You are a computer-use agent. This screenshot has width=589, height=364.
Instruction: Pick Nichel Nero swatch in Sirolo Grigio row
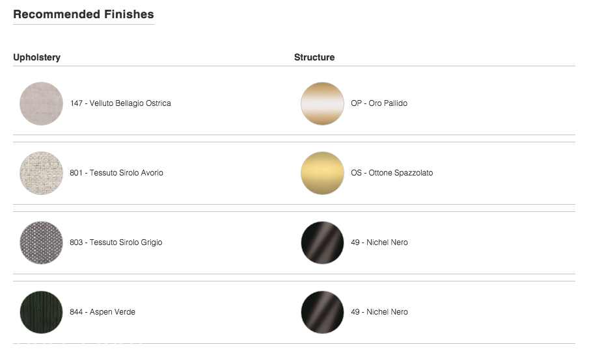coord(322,242)
